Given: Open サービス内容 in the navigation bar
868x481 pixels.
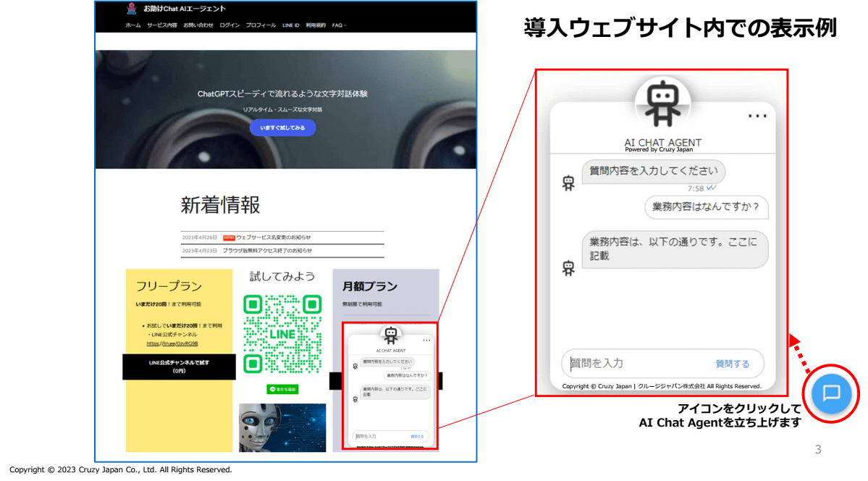Looking at the screenshot, I should click(x=161, y=25).
